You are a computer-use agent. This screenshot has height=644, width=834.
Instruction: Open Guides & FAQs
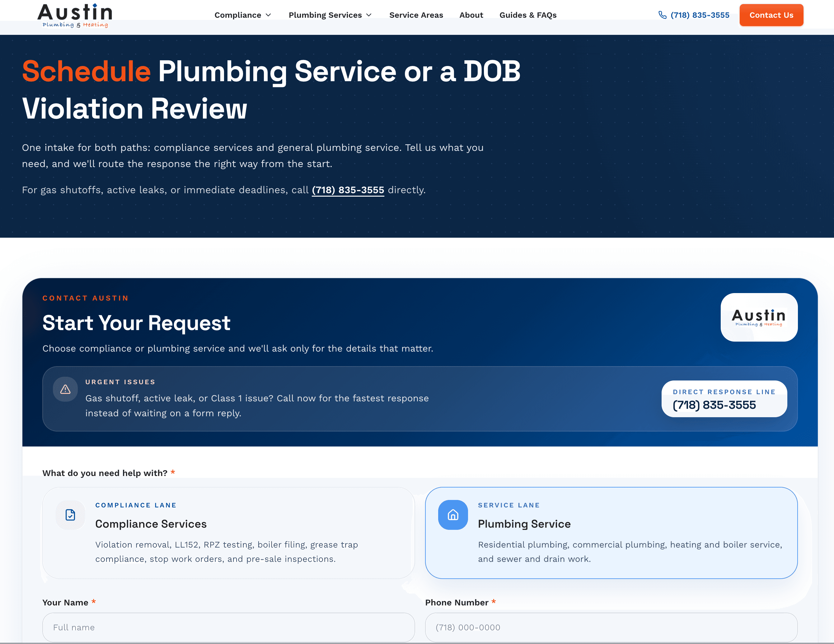(x=528, y=15)
